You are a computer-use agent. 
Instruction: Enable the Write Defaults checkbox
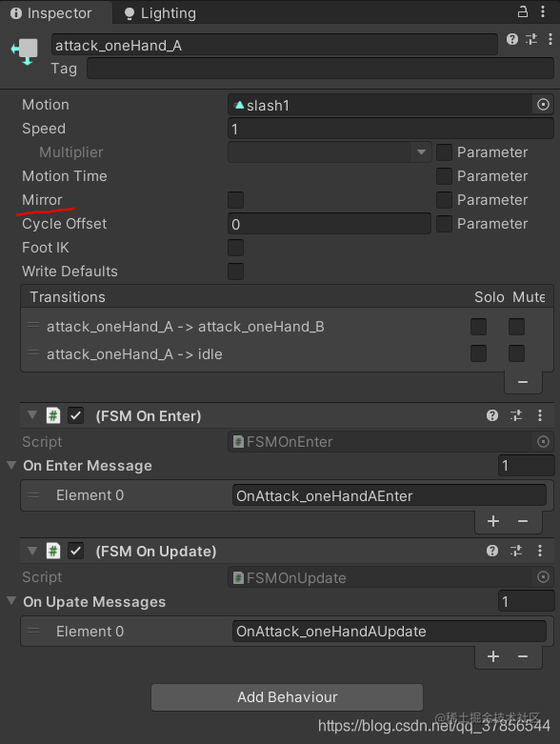pyautogui.click(x=235, y=271)
